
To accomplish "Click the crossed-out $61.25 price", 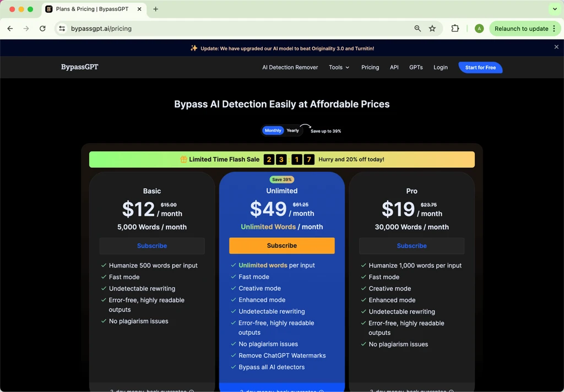I will (x=300, y=204).
